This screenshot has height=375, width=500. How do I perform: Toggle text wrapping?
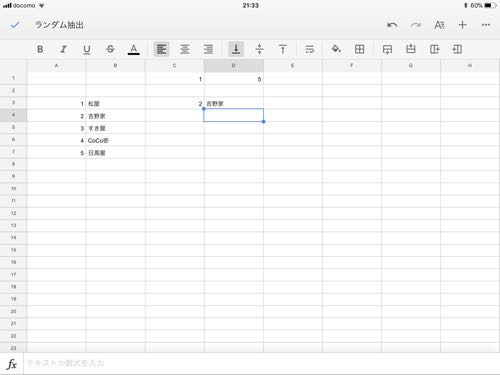pos(310,49)
